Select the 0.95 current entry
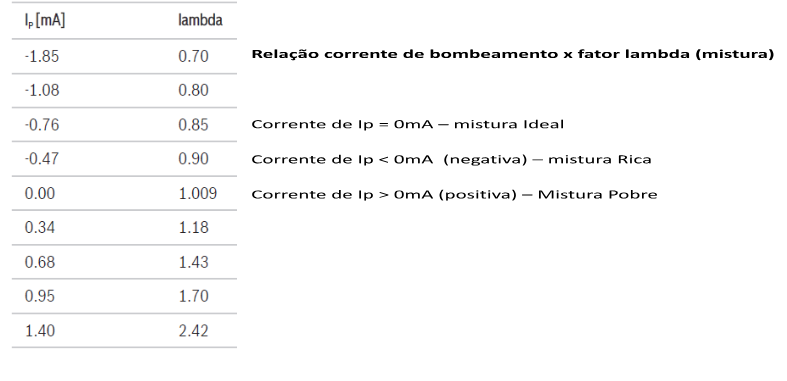Screen dimensions: 787x381 (40, 296)
